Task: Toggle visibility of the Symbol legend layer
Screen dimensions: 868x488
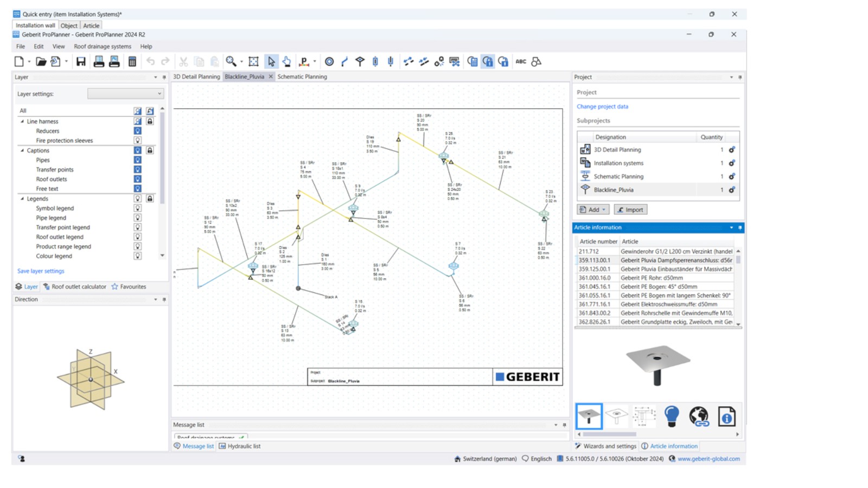Action: tap(138, 208)
